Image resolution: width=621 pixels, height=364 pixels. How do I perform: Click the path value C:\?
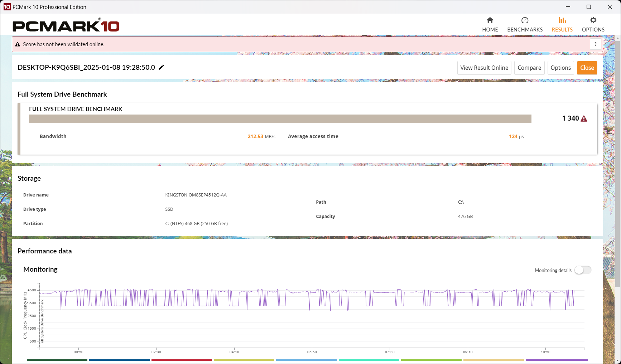(x=461, y=202)
